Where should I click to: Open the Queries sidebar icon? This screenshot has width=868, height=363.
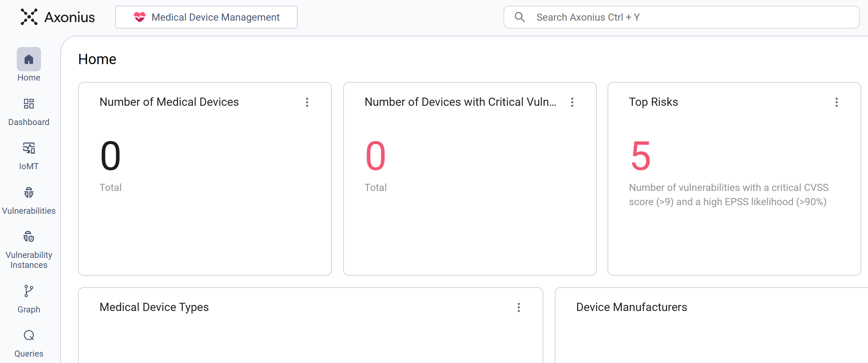(29, 335)
